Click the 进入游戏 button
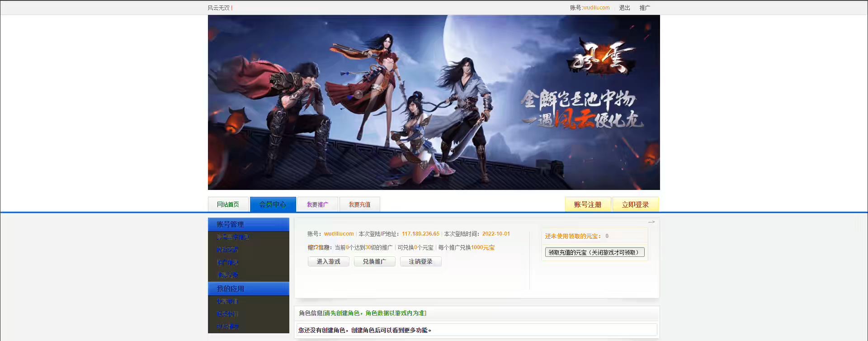 click(328, 261)
